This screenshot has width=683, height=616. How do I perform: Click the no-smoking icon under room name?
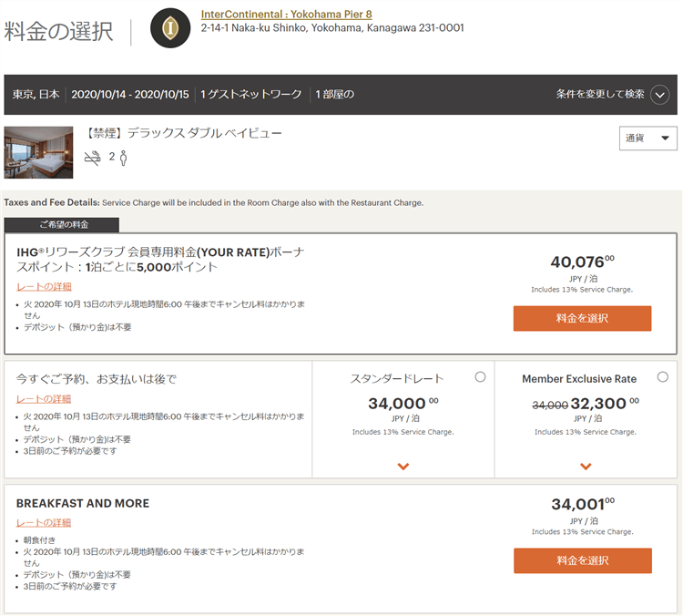pos(93,158)
